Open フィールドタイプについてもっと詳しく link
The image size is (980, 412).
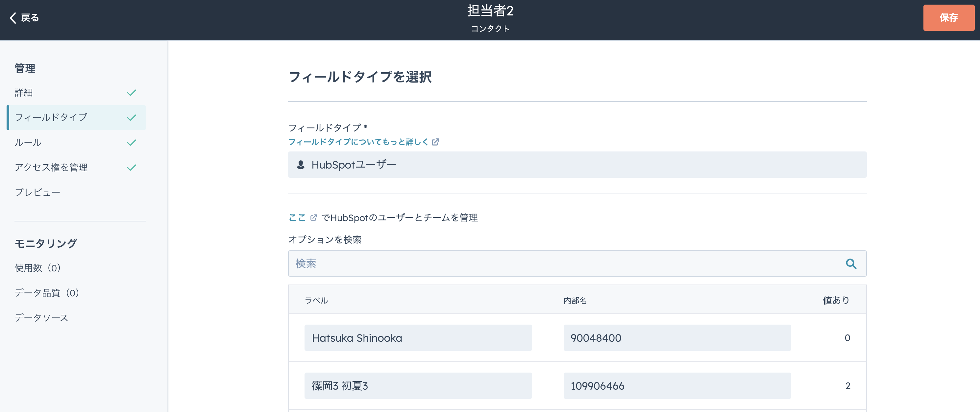358,142
